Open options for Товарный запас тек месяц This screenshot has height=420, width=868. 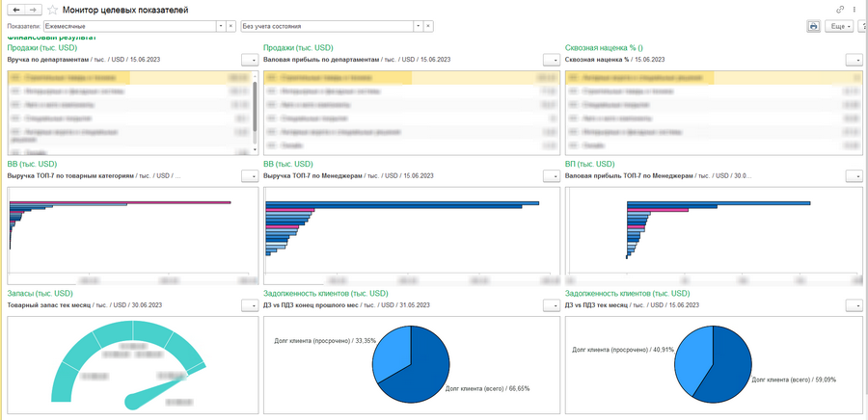pyautogui.click(x=250, y=305)
